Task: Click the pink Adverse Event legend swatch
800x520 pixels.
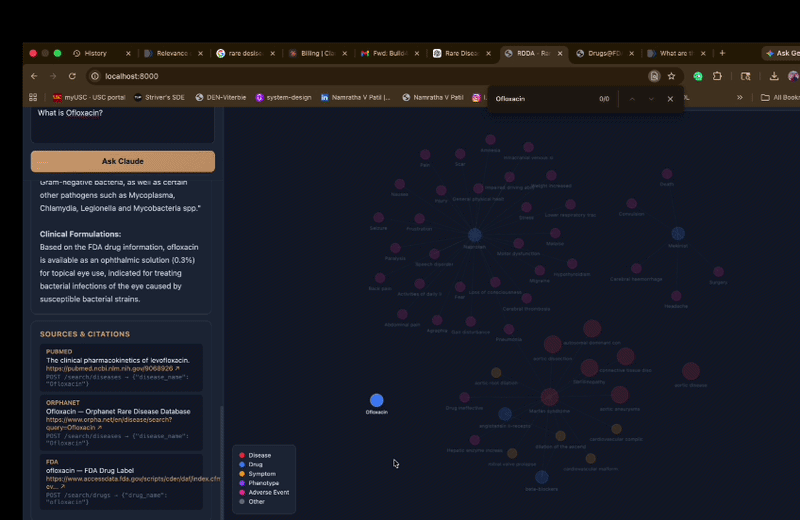Action: pos(242,492)
